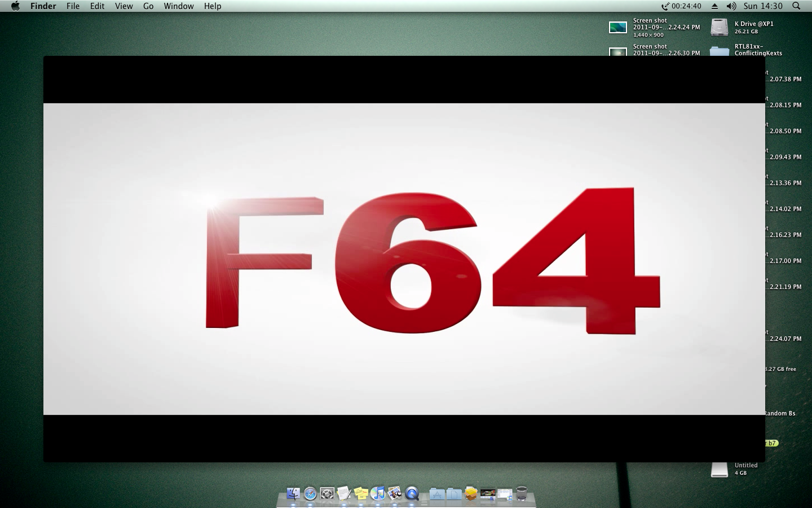The image size is (812, 508).
Task: Launch iTunes from the Dock
Action: click(x=378, y=494)
